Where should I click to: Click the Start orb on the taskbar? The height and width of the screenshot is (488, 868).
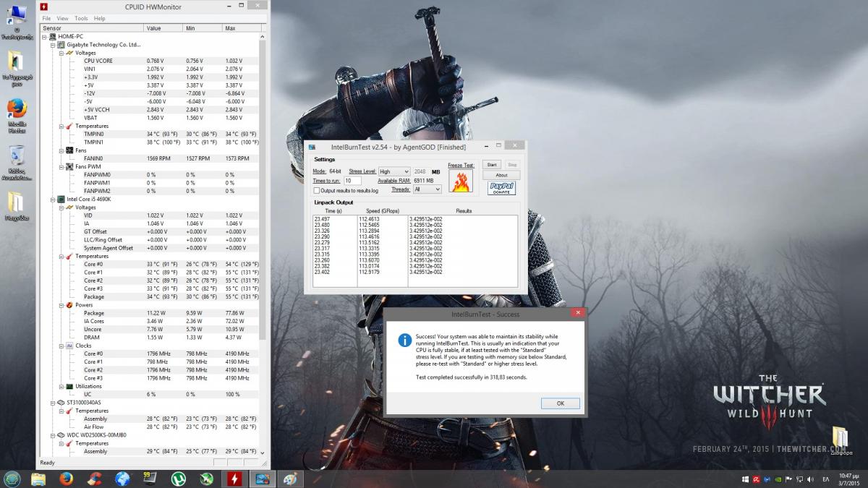tap(12, 479)
